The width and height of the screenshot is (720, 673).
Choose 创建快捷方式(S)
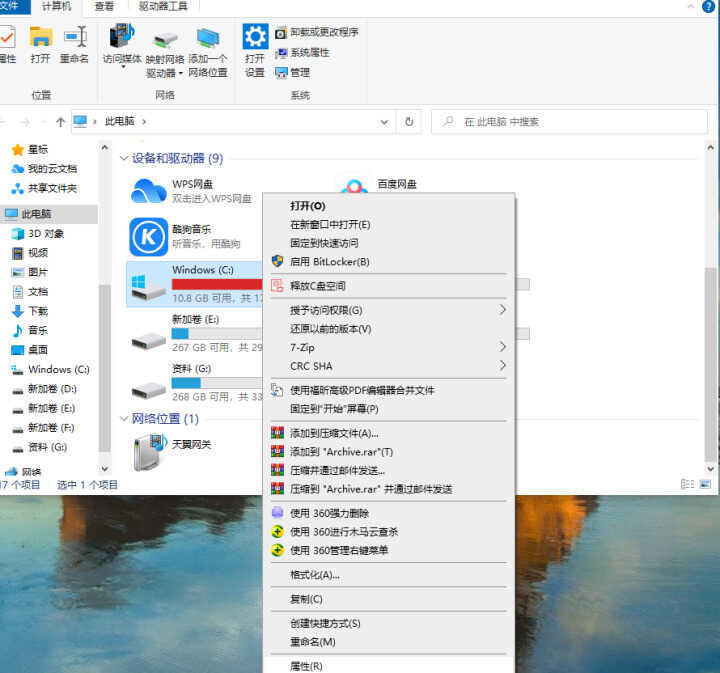(389, 623)
